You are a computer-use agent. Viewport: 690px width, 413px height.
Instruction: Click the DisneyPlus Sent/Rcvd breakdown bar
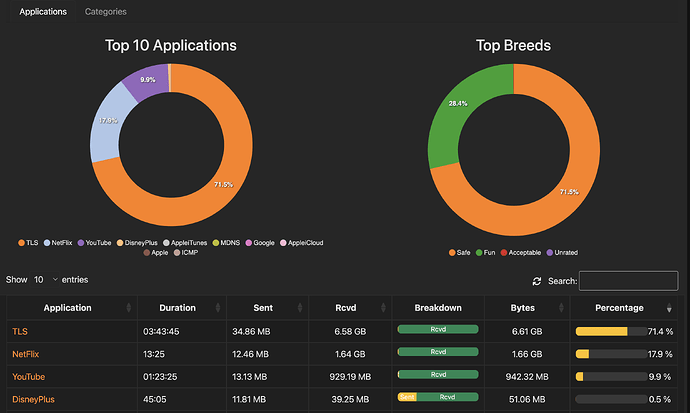(x=438, y=397)
